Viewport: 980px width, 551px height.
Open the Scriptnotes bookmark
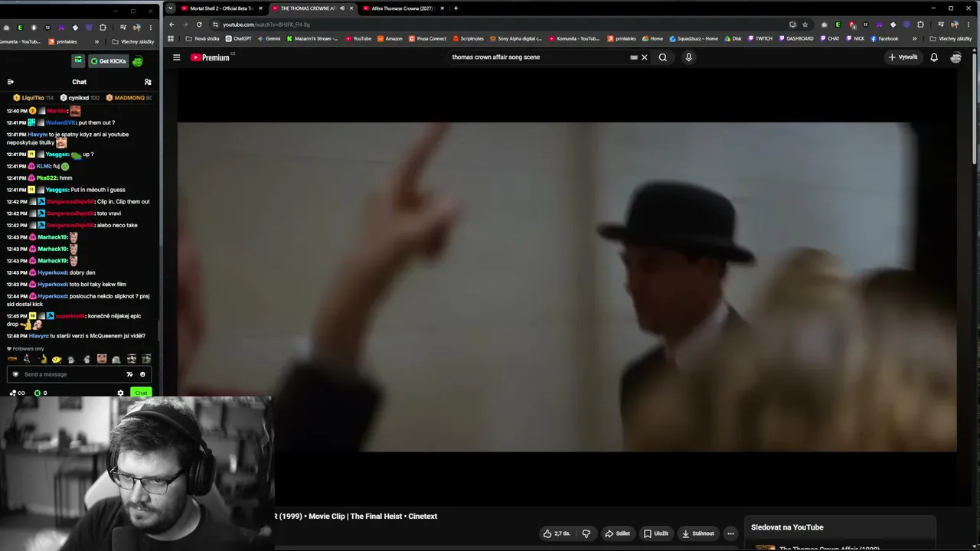point(469,38)
